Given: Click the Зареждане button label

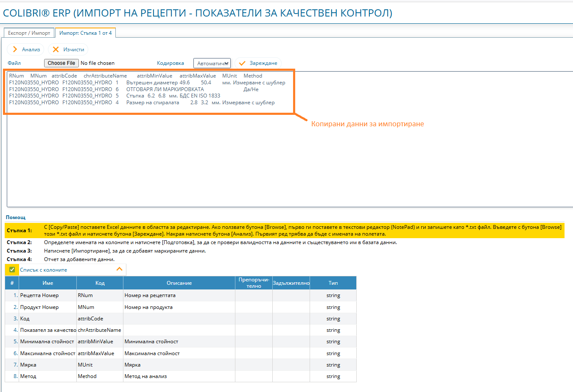Looking at the screenshot, I should coord(263,63).
